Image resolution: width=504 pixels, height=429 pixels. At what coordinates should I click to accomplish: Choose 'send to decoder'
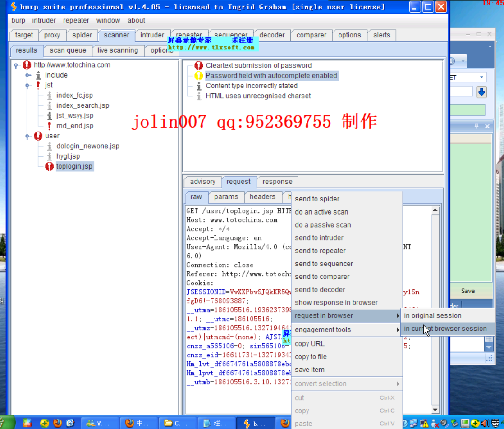(x=347, y=290)
